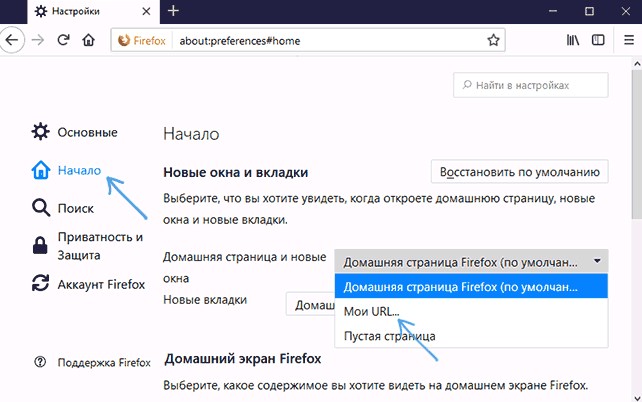This screenshot has width=642, height=402.
Task: Open the hamburger application menu
Action: click(x=629, y=40)
